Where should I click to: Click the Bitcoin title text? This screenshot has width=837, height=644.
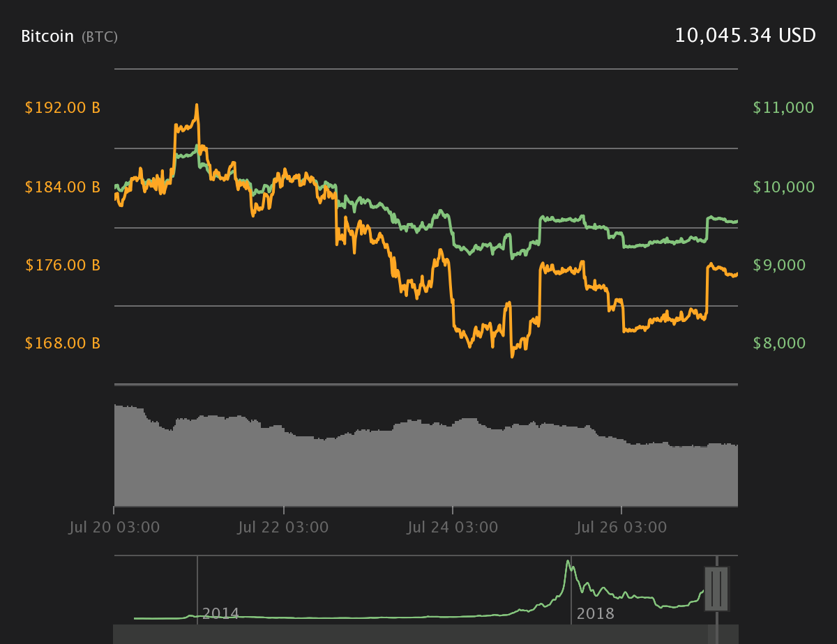(47, 36)
